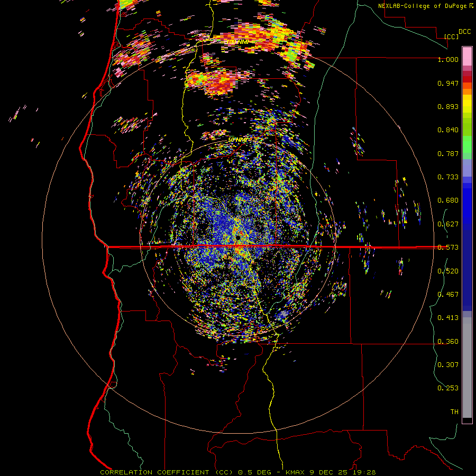Click the 0.467 scale value
Screen dimensions: 476x476
448,295
